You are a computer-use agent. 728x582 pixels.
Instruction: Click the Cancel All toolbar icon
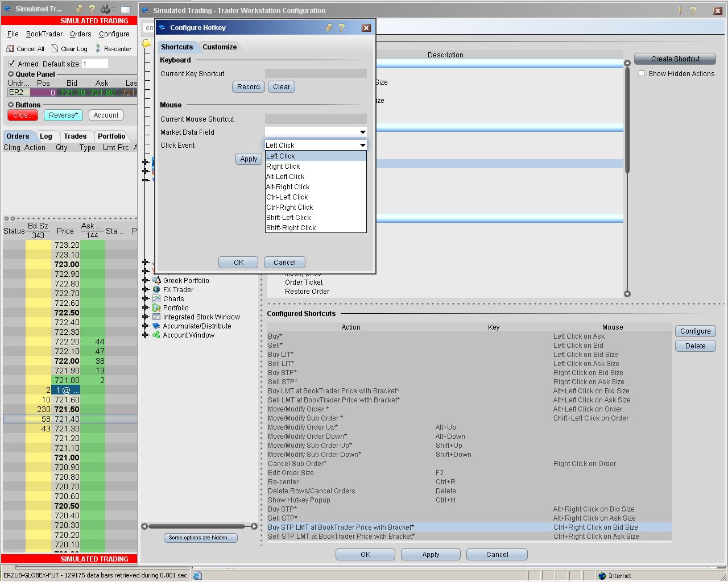coord(10,49)
